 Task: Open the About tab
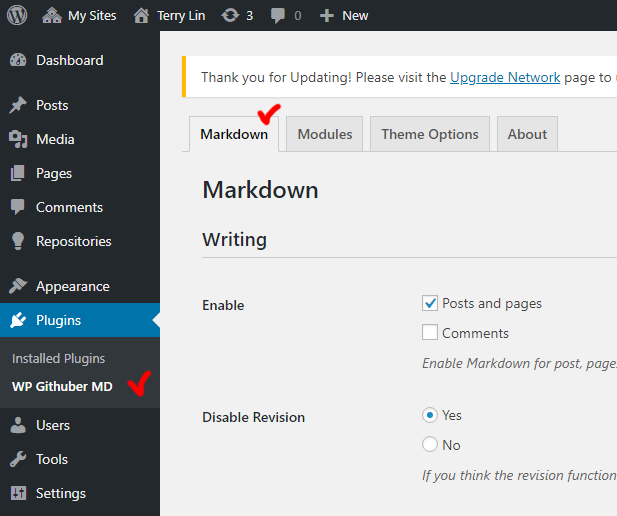pos(527,134)
